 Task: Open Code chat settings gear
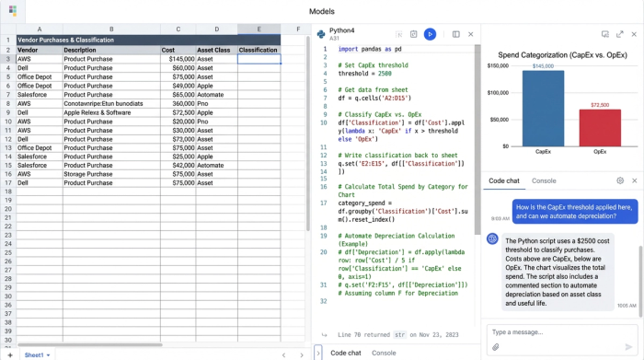point(620,180)
